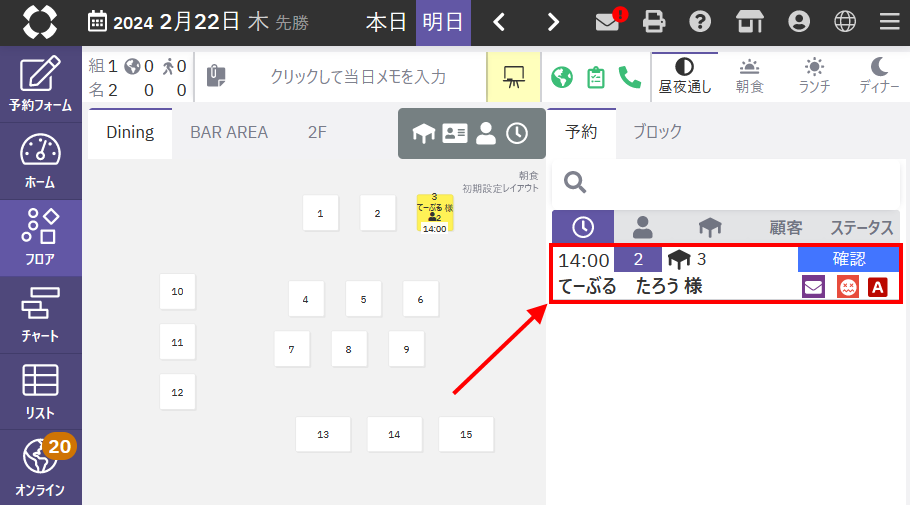The image size is (910, 505).
Task: Click the printer icon in top bar
Action: click(654, 22)
